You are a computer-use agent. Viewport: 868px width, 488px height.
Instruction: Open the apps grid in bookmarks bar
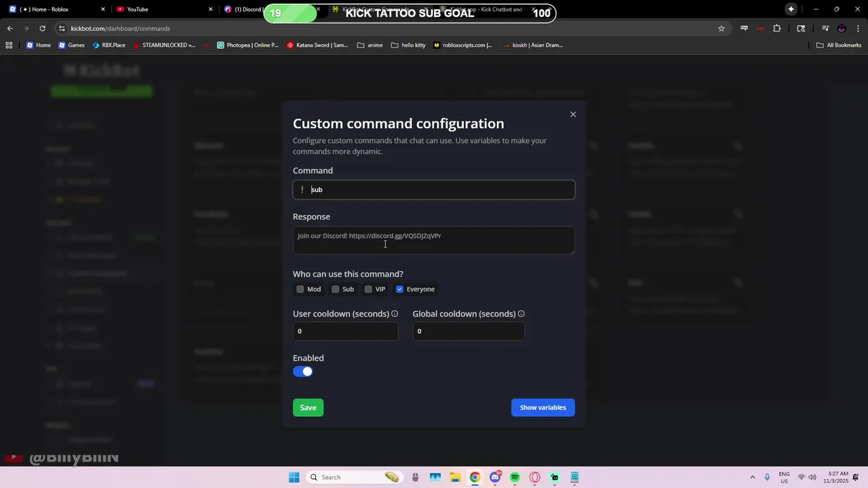pos(9,45)
